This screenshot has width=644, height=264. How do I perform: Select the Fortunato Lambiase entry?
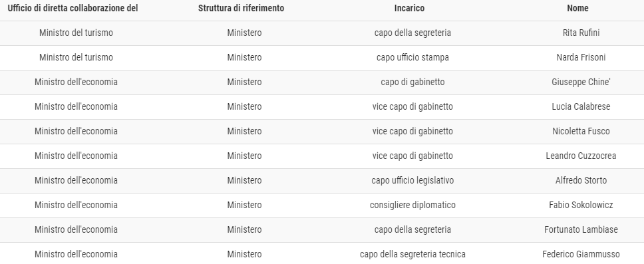tap(581, 230)
